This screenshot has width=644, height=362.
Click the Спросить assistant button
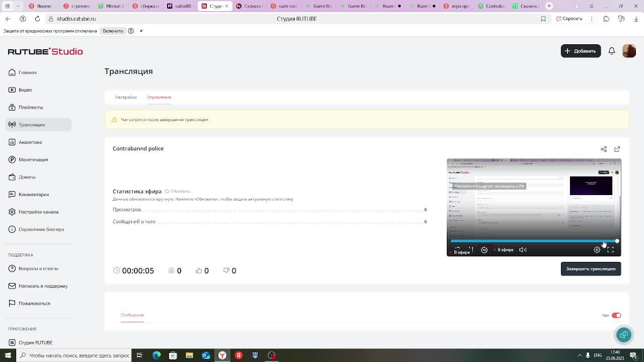pos(570,19)
